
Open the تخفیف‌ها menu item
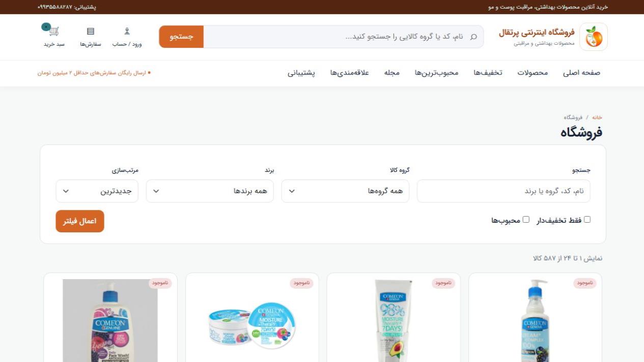coord(488,73)
